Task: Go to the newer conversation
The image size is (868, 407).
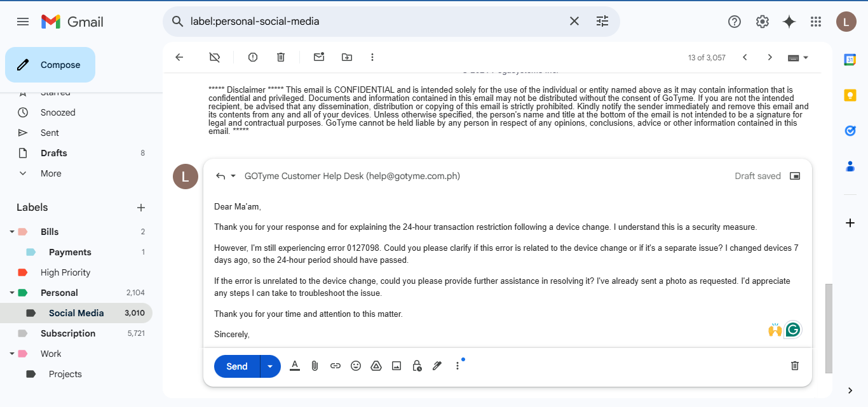Action: point(745,57)
